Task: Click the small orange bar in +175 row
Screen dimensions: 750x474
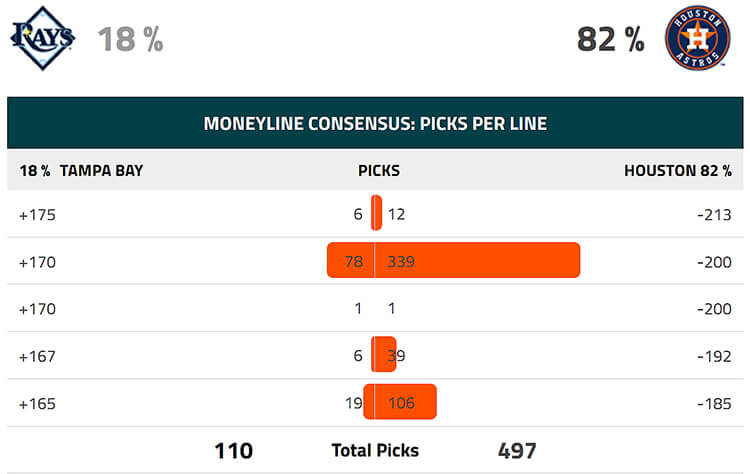Action: click(x=376, y=213)
